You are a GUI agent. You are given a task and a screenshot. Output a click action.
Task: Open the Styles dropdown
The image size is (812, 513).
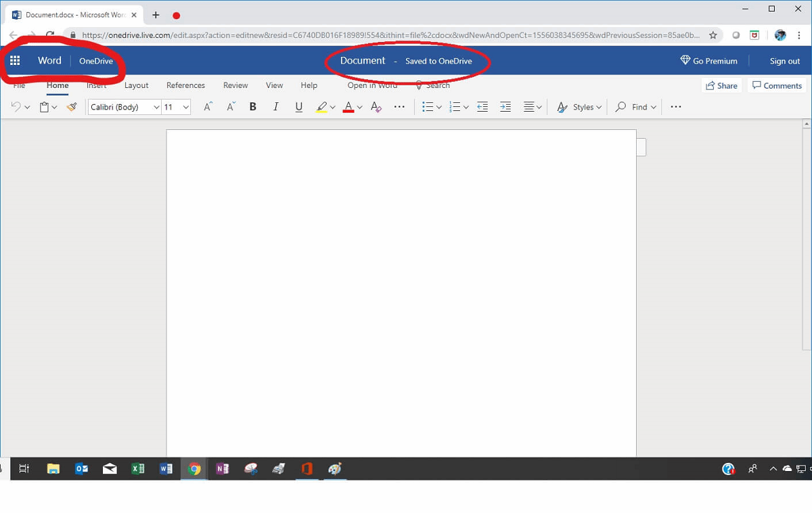coord(585,106)
